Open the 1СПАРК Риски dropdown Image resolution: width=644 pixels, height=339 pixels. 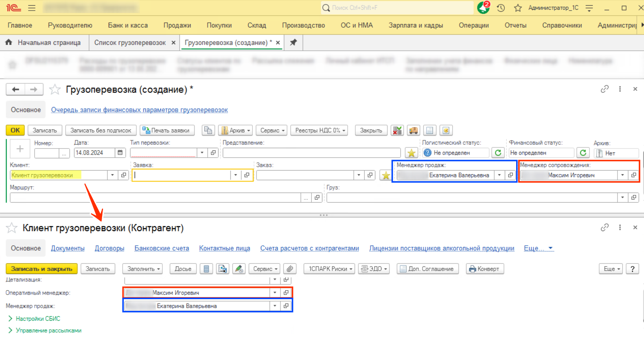(329, 269)
